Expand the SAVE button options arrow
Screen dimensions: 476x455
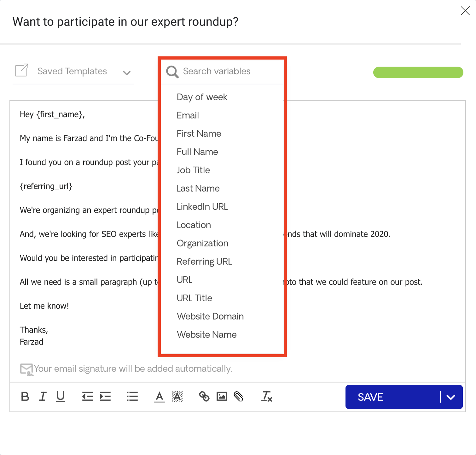coord(451,397)
